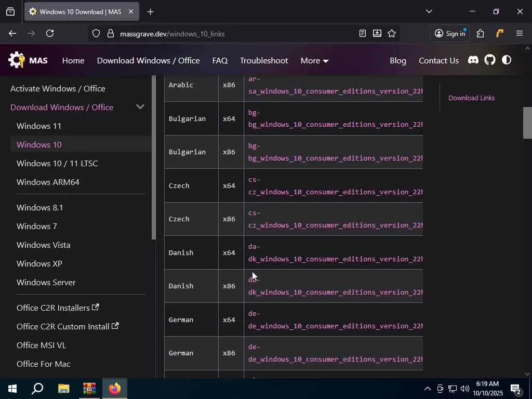Screen dimensions: 532x399
Task: Select Windows 11 in sidebar
Action: tap(39, 126)
